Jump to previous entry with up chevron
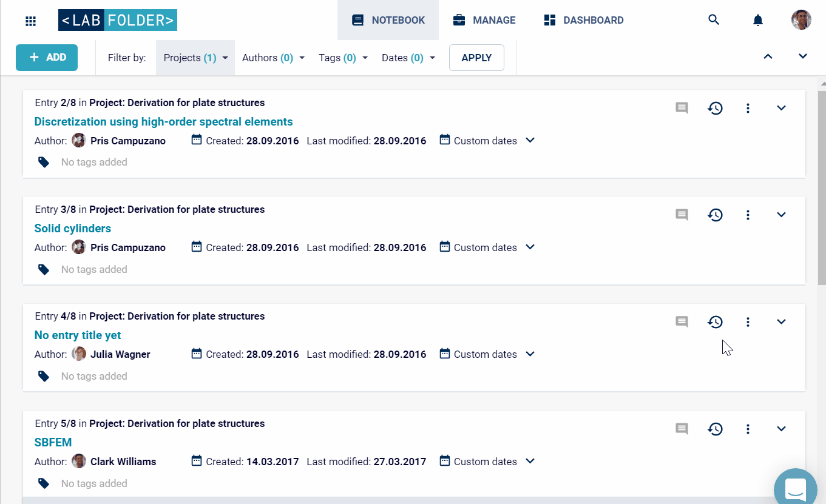 pyautogui.click(x=768, y=56)
